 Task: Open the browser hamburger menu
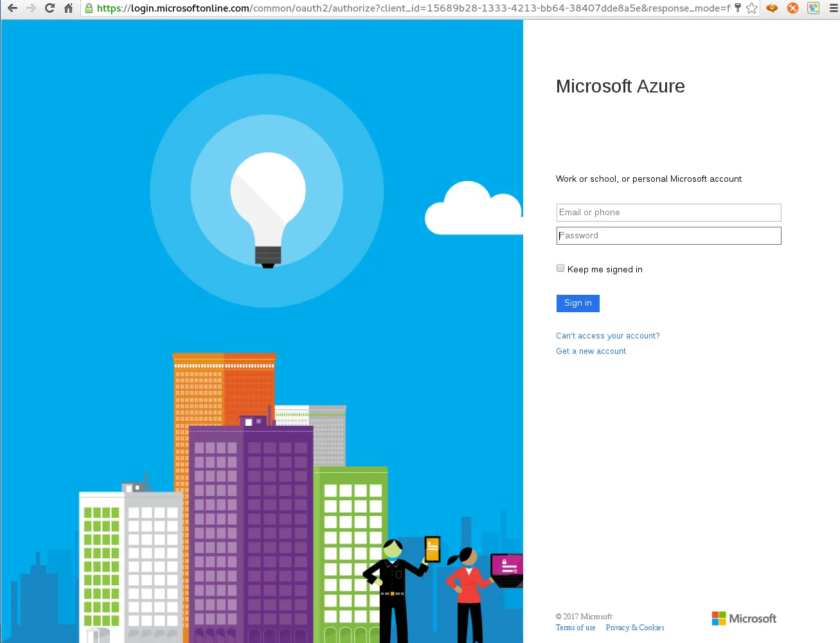point(834,8)
